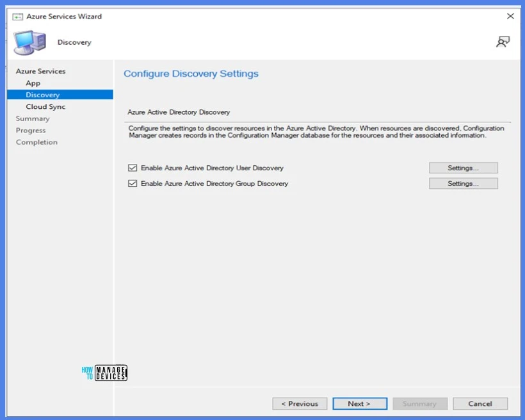This screenshot has height=420, width=525.
Task: Open Settings for Group Discovery
Action: (464, 184)
